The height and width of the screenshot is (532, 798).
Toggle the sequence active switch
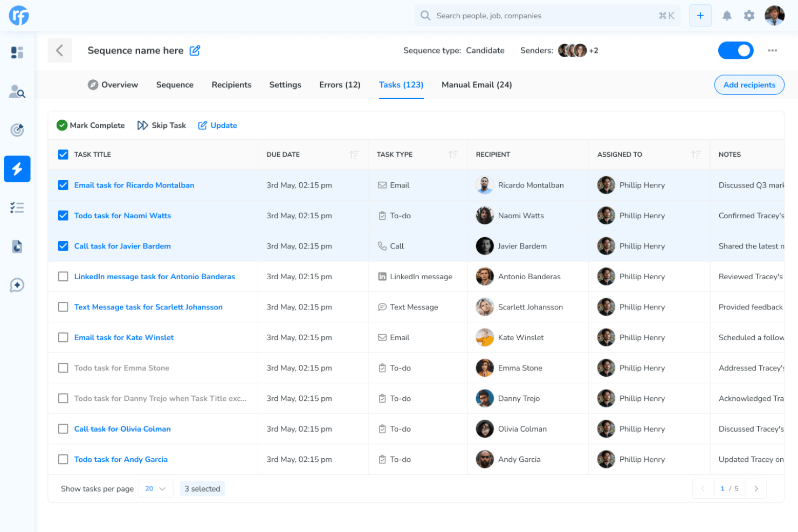[x=736, y=51]
